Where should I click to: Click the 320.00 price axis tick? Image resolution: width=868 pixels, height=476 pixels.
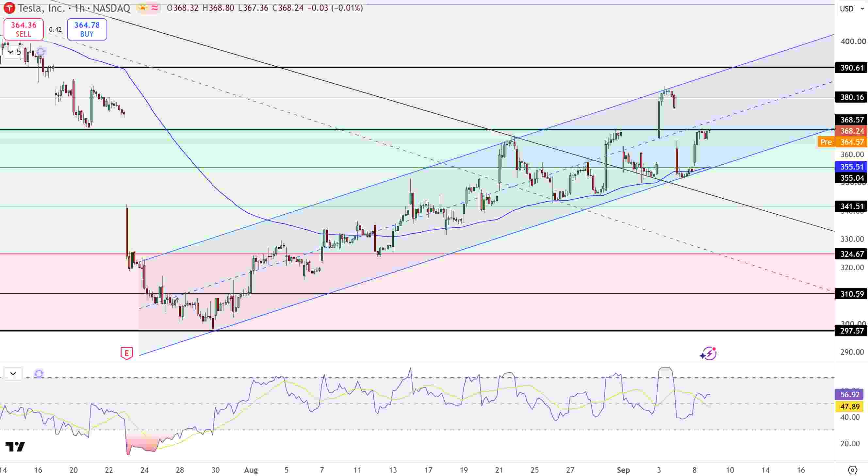pyautogui.click(x=852, y=267)
